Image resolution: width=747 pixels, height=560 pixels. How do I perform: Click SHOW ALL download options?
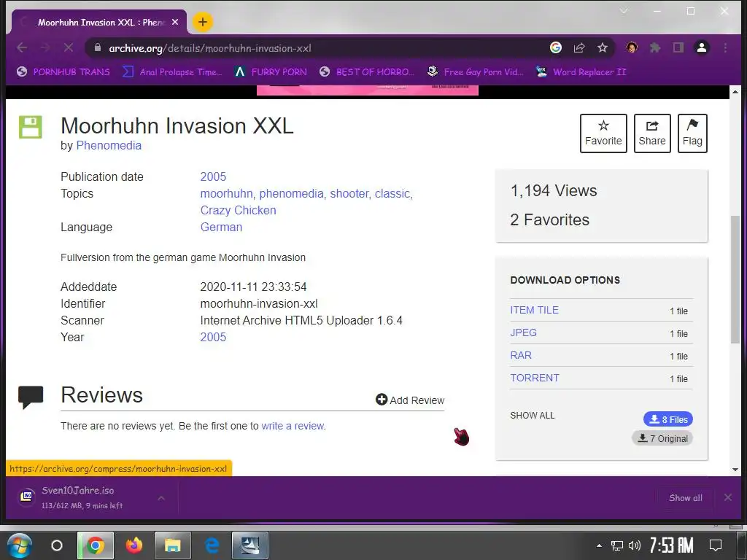click(532, 415)
